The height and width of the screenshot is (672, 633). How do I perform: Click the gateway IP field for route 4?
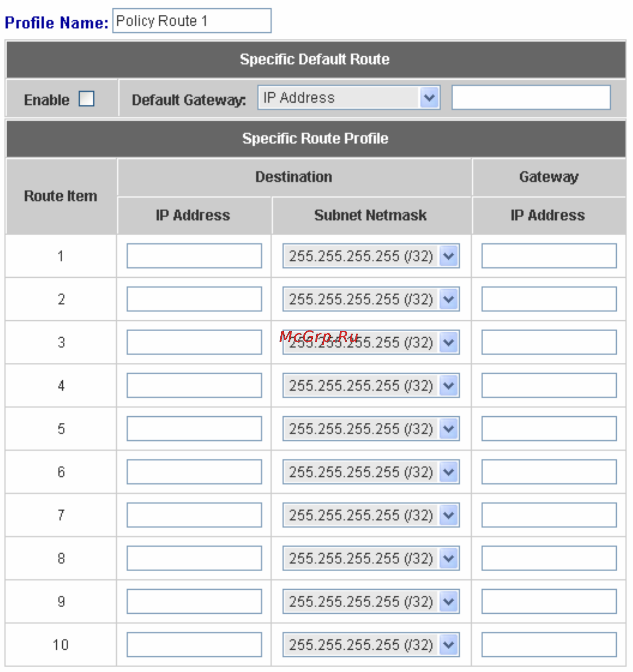click(549, 385)
